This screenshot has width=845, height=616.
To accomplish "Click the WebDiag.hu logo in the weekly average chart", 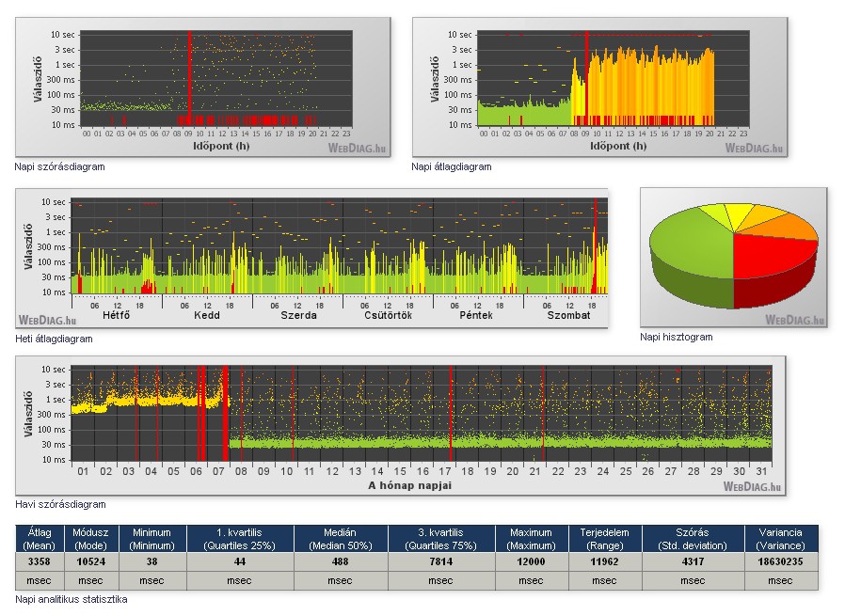I will pos(46,319).
